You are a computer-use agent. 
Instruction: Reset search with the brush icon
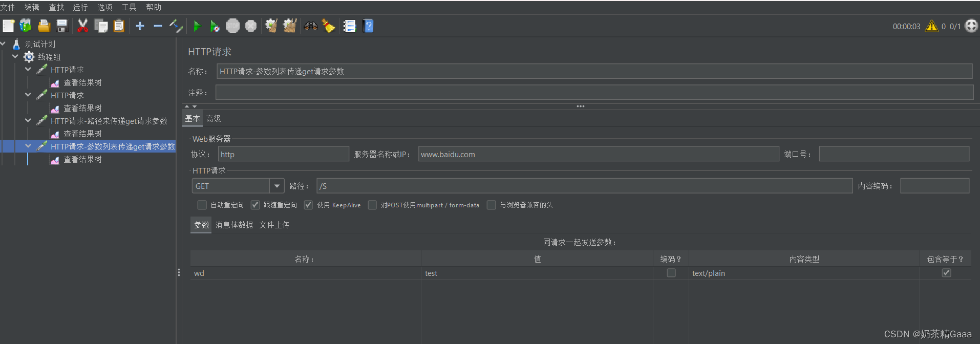tap(328, 26)
